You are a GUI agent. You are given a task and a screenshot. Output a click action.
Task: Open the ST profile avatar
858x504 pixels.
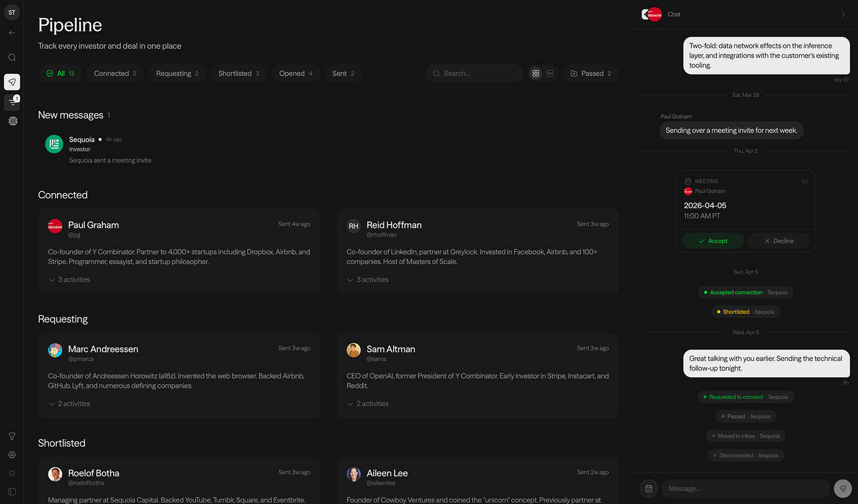12,12
